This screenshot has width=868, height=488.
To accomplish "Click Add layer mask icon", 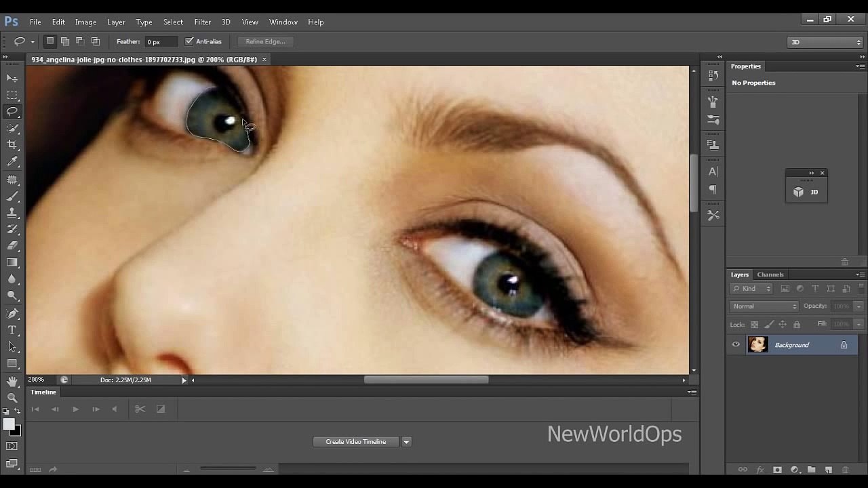I will [777, 470].
